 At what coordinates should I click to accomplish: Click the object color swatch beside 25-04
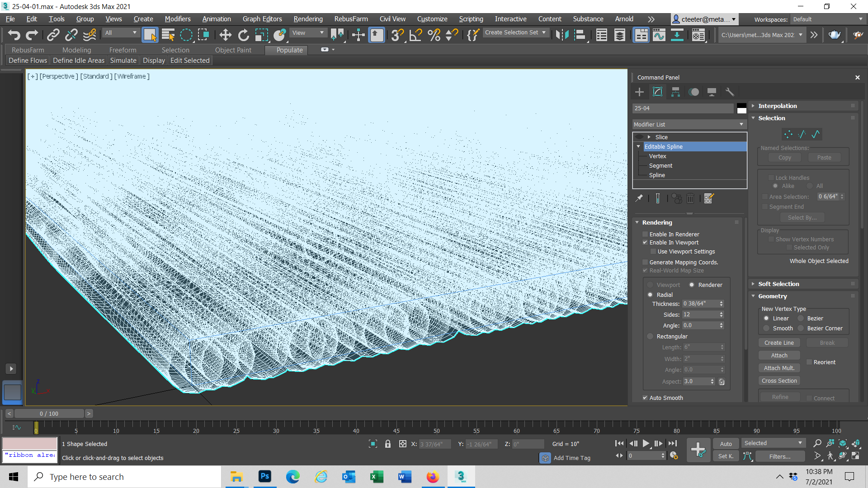(741, 108)
